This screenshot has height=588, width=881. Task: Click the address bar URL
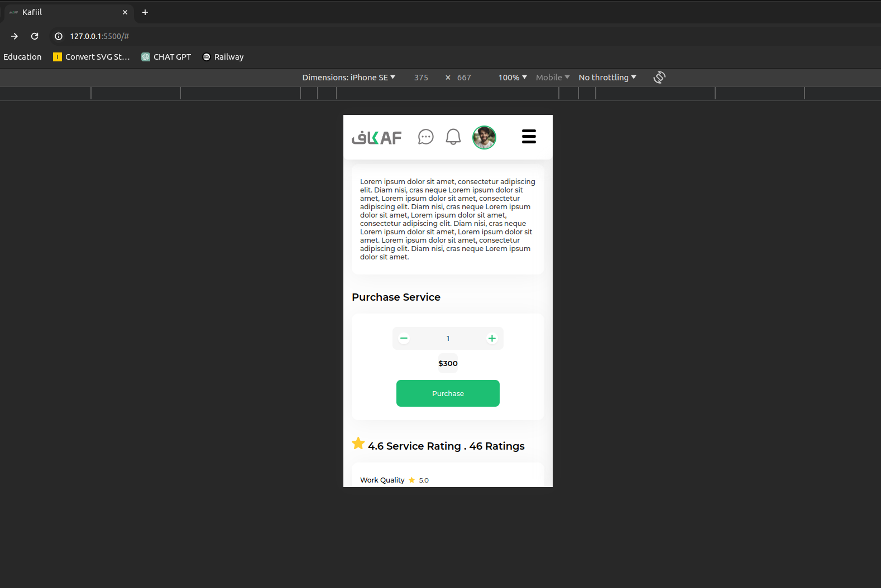(99, 36)
